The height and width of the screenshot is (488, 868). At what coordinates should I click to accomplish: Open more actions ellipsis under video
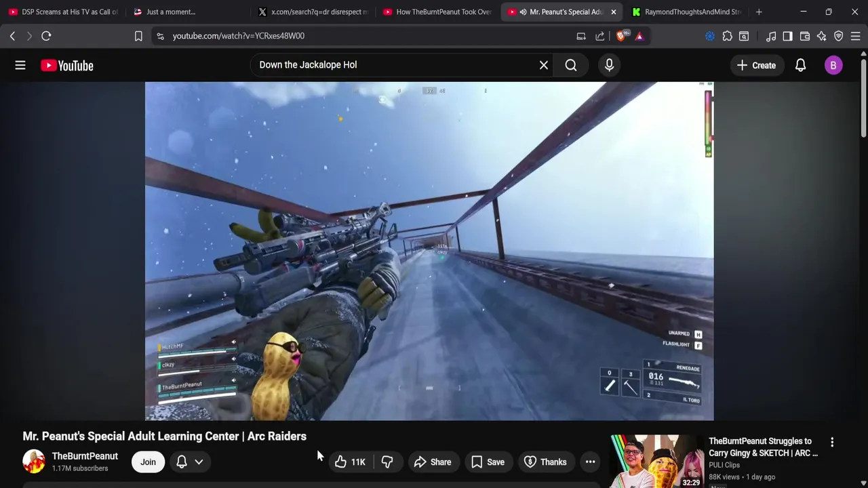(x=590, y=462)
